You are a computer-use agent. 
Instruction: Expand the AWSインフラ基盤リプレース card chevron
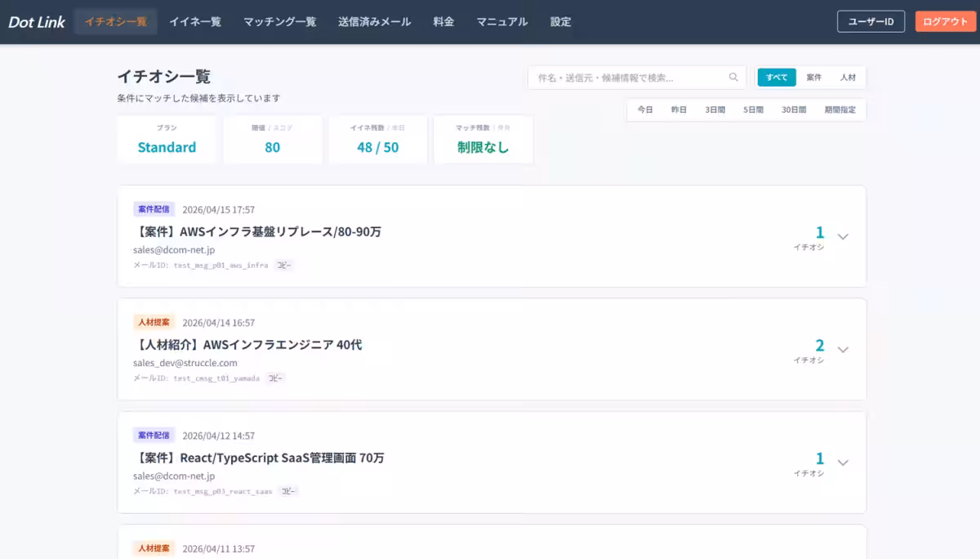click(844, 237)
